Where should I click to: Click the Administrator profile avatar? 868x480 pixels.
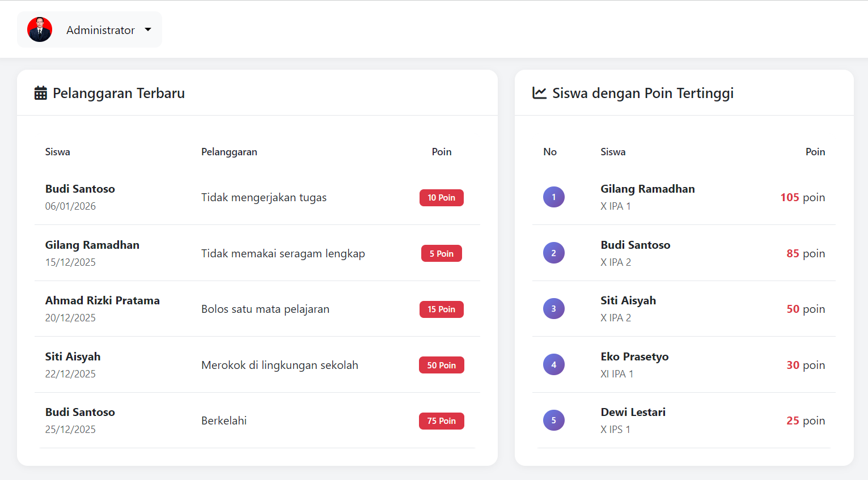40,29
